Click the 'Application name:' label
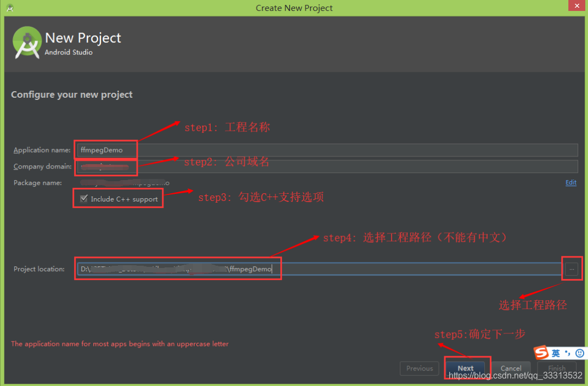This screenshot has width=588, height=386. pos(42,150)
